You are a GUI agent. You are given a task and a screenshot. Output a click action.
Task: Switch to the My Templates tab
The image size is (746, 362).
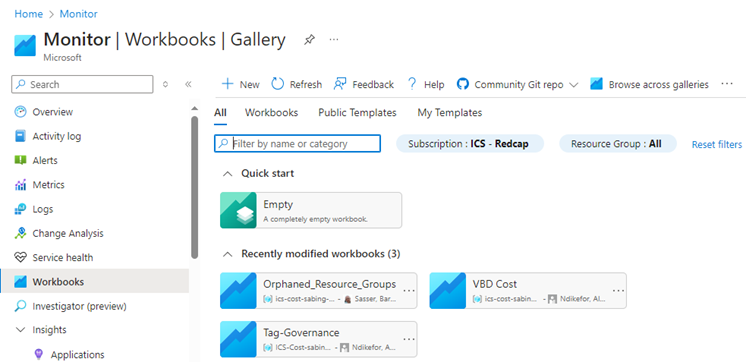coord(450,113)
